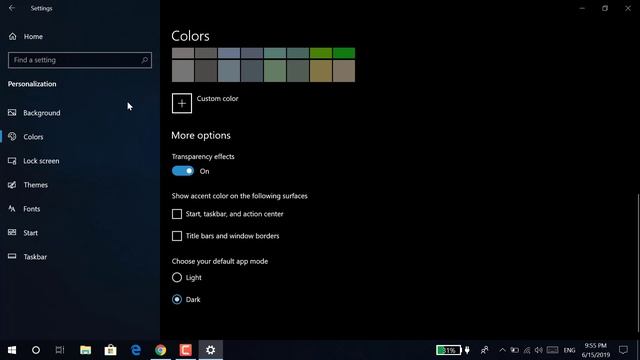Click the small battery icon in system tray
This screenshot has width=640, height=360.
coord(515,350)
